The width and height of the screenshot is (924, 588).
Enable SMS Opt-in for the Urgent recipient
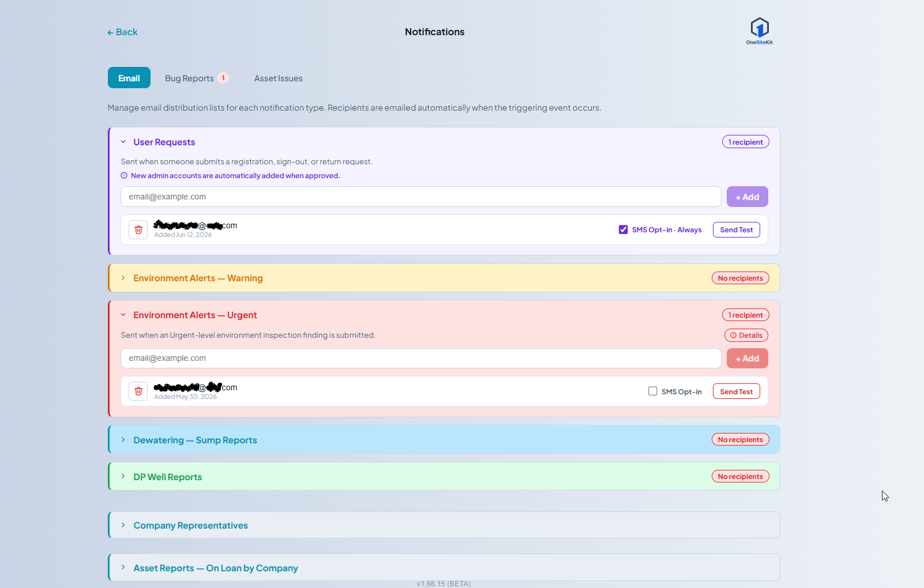(x=653, y=391)
